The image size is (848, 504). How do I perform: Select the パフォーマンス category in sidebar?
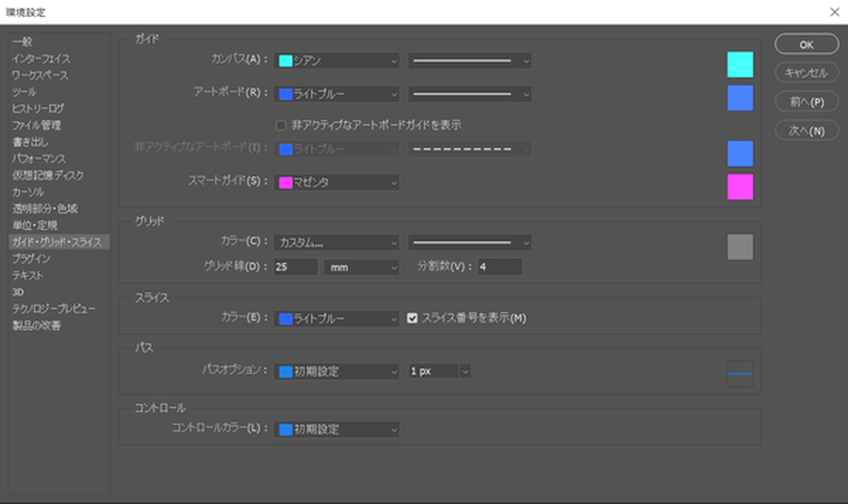pyautogui.click(x=38, y=158)
